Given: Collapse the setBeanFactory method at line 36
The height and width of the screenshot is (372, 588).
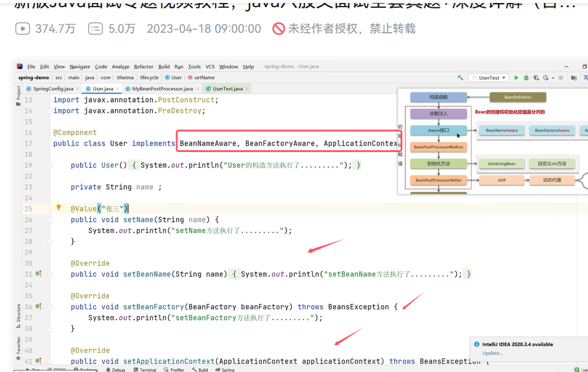Looking at the screenshot, I should point(50,306).
